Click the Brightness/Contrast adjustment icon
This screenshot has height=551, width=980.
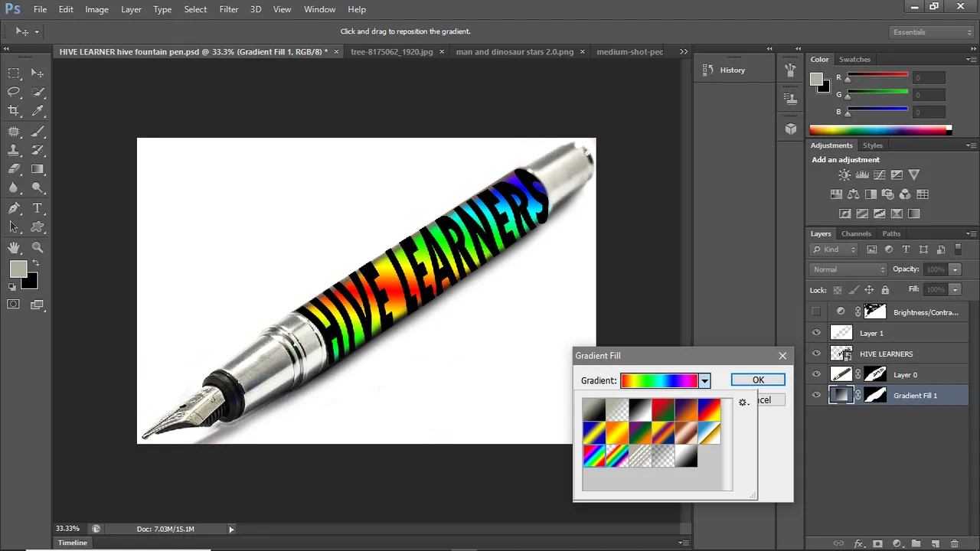[844, 175]
